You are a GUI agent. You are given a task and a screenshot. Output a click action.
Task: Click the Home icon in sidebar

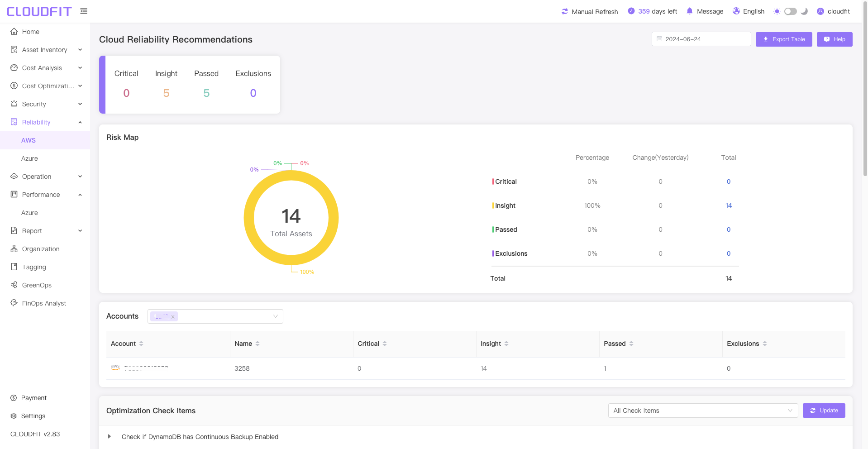(14, 32)
